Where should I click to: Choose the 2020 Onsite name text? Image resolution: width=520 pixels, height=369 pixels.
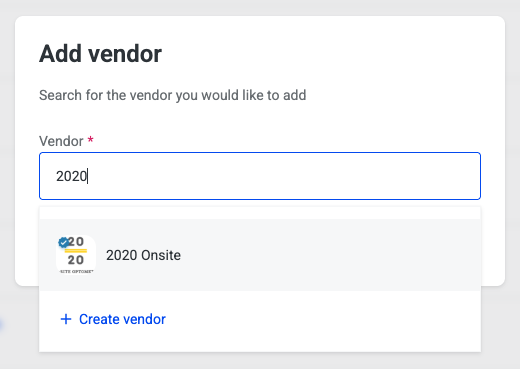pos(143,255)
